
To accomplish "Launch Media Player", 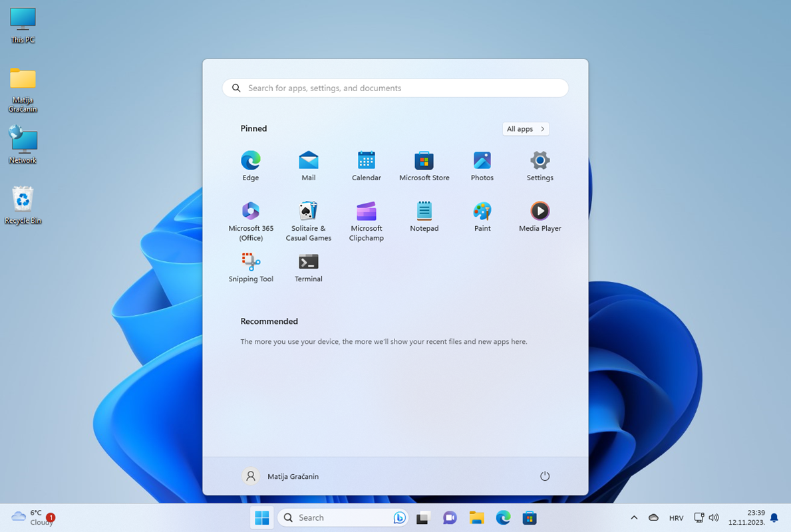I will click(x=540, y=217).
